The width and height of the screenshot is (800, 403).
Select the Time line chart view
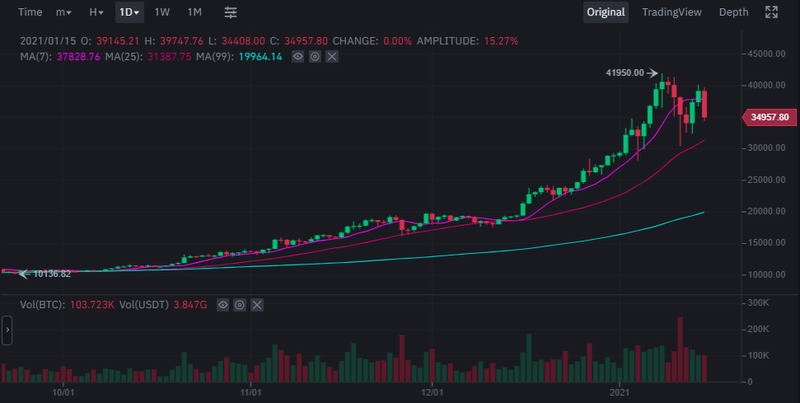coord(30,12)
